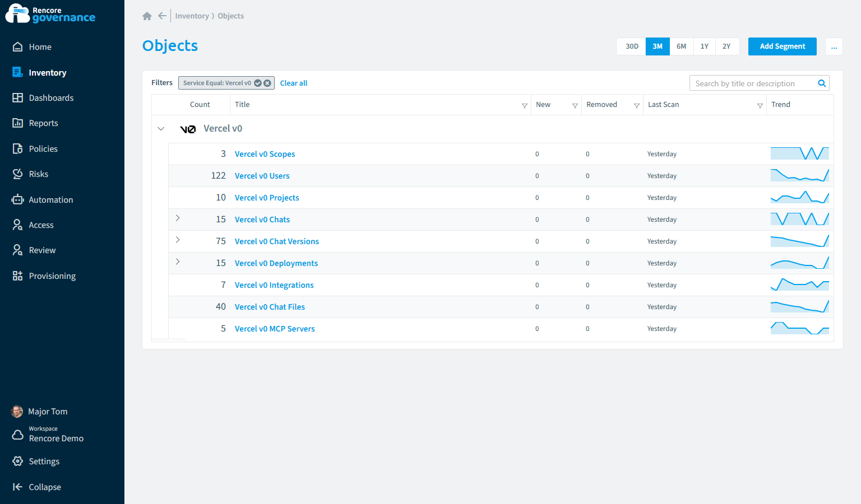Open the Vercel v0 Deployments link
Viewport: 861px width, 504px height.
point(276,263)
